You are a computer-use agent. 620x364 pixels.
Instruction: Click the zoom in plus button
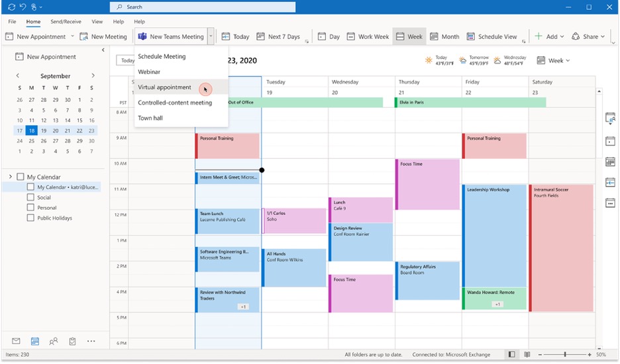pyautogui.click(x=590, y=355)
